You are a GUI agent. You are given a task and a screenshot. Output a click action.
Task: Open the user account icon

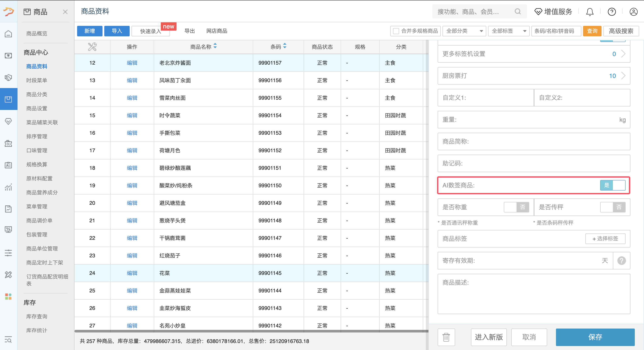coord(633,12)
